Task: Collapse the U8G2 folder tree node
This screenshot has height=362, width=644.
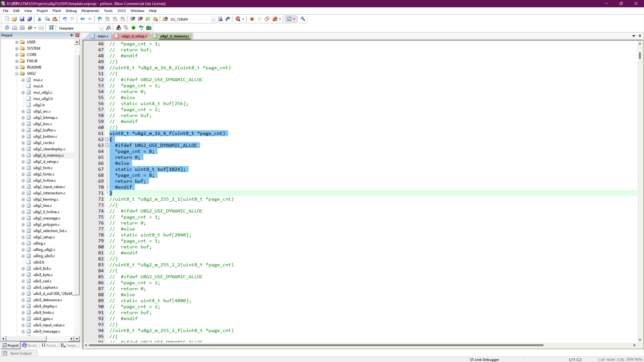Action: [17, 73]
